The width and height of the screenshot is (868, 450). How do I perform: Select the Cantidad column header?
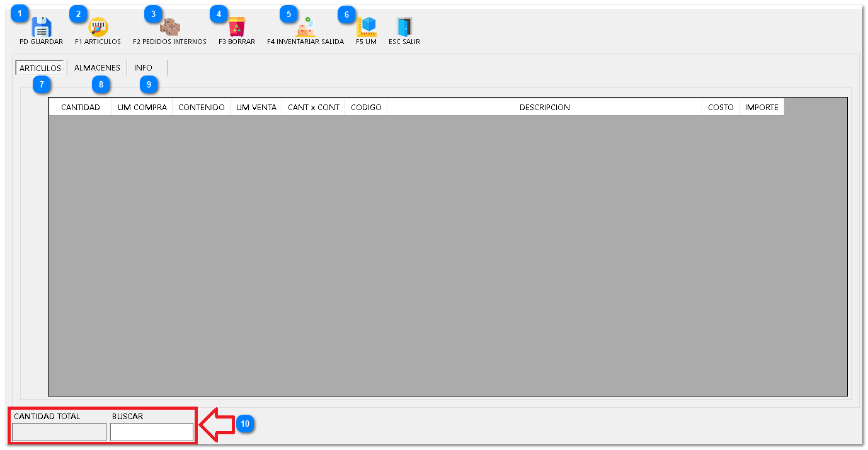coord(81,108)
